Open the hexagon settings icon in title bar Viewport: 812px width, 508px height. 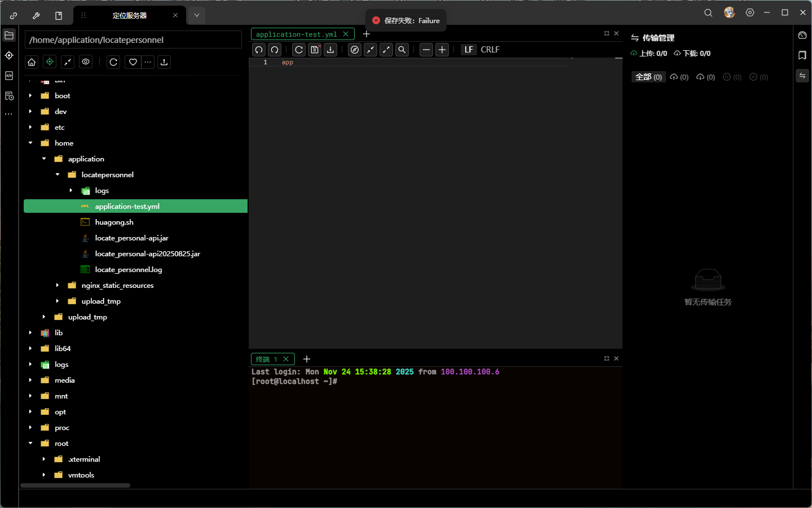(x=750, y=13)
